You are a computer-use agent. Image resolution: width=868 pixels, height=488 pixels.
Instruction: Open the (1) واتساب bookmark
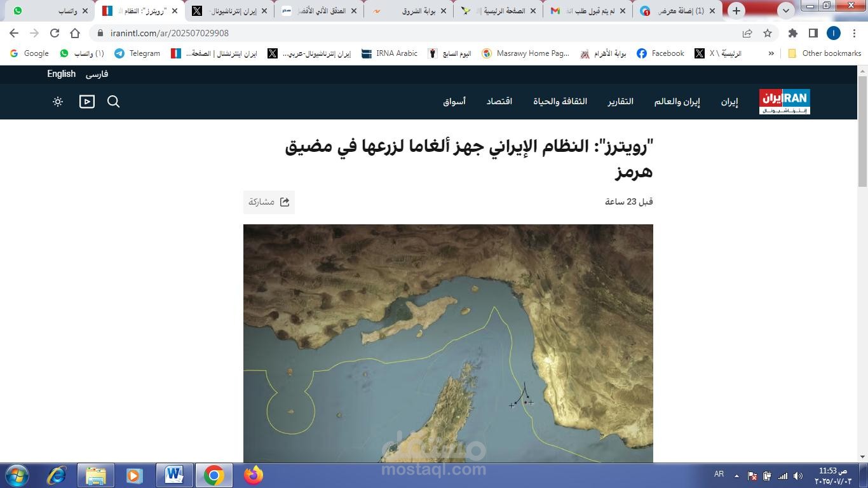click(81, 53)
